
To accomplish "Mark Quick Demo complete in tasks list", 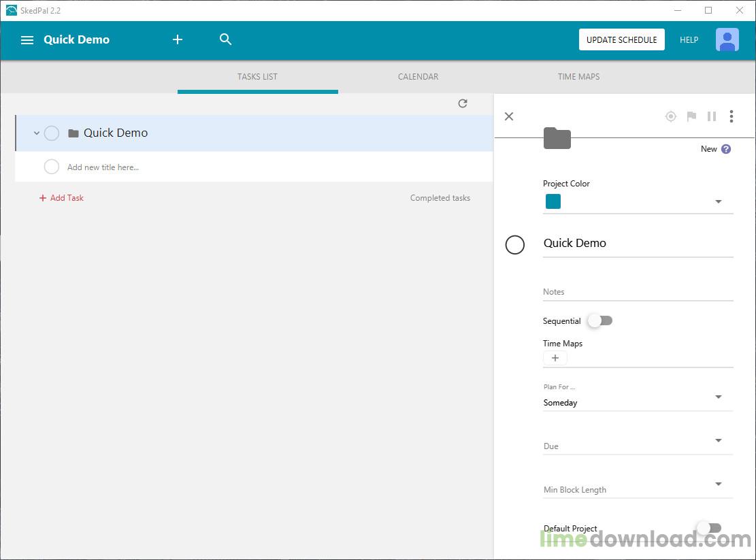I will (x=52, y=133).
